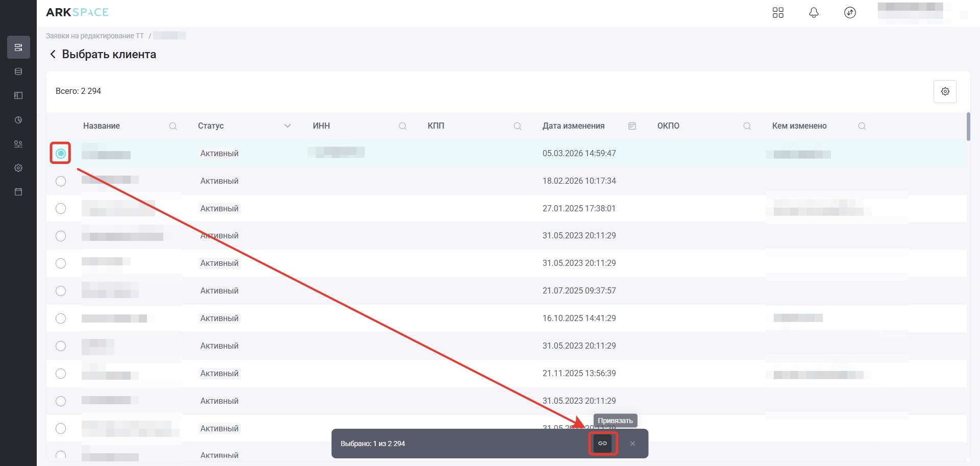Select radio button for row dated 16.10.2025
The width and height of the screenshot is (980, 466).
point(61,318)
